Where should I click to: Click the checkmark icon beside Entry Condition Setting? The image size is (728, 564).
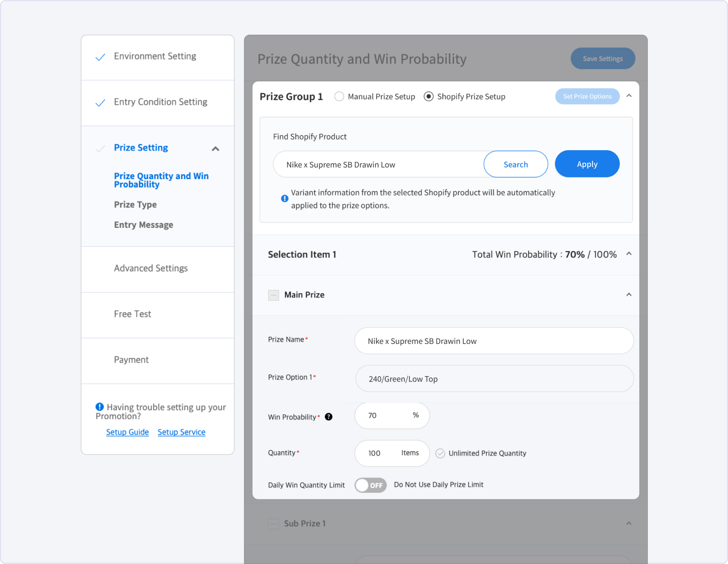[100, 103]
